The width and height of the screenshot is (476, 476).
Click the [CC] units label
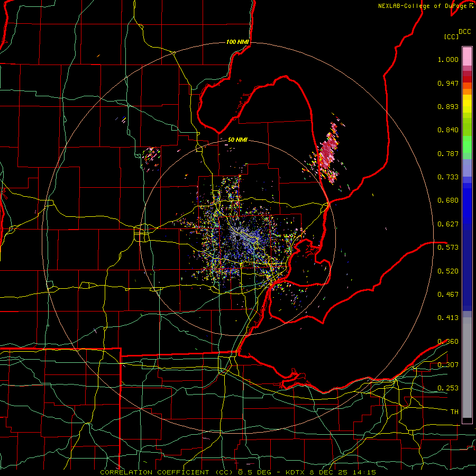pyautogui.click(x=451, y=36)
